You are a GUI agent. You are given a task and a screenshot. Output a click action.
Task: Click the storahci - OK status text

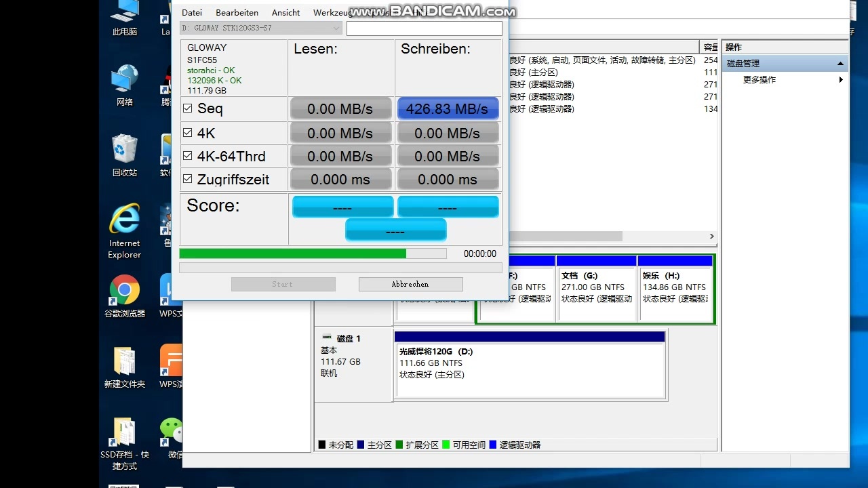click(211, 70)
